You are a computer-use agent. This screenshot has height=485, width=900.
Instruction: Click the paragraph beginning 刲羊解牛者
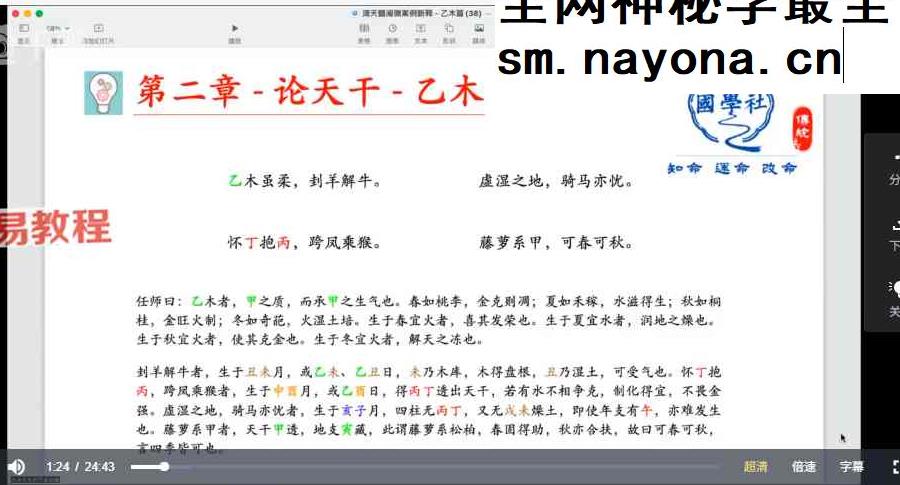(x=428, y=410)
